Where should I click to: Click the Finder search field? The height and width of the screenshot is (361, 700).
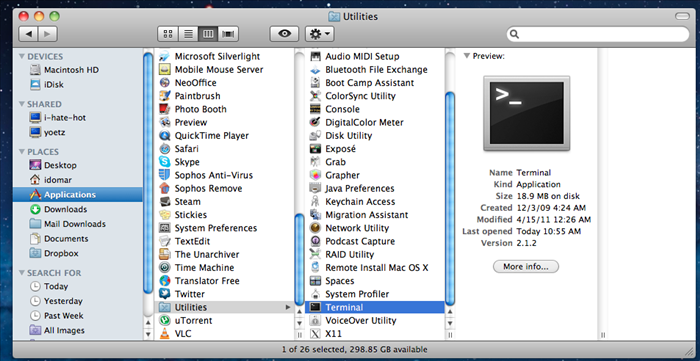[598, 34]
